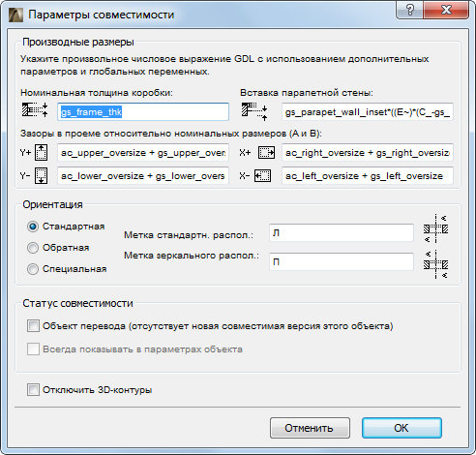Click the ArchiCAD dialog title icon

pos(15,15)
